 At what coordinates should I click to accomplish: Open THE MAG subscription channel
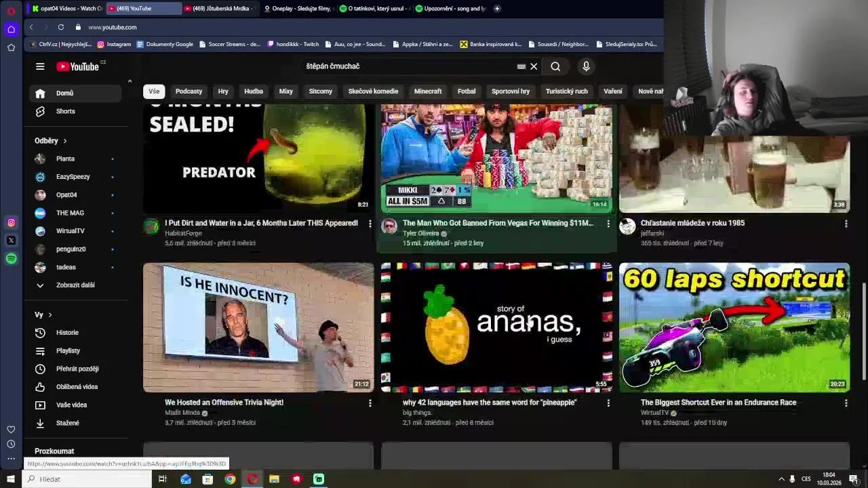[75, 213]
